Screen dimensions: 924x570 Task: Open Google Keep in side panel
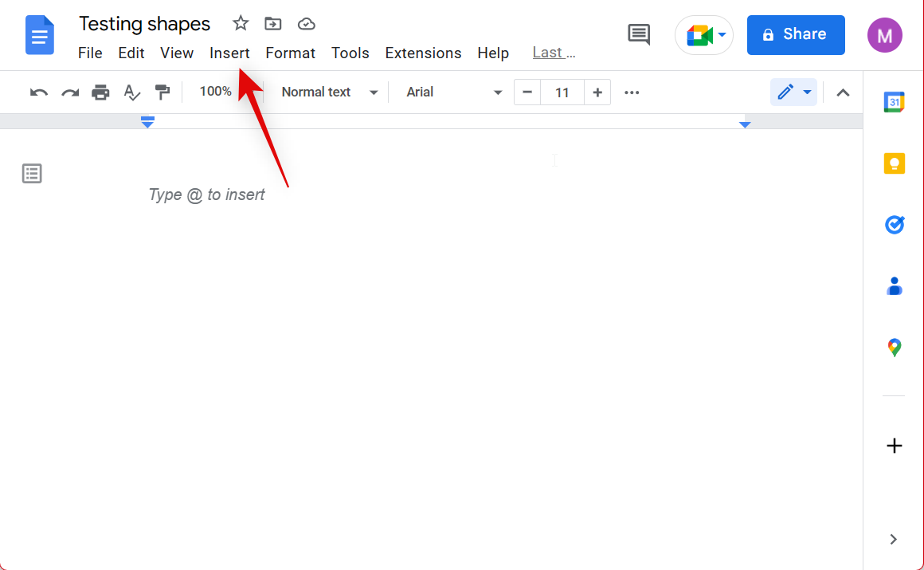894,163
